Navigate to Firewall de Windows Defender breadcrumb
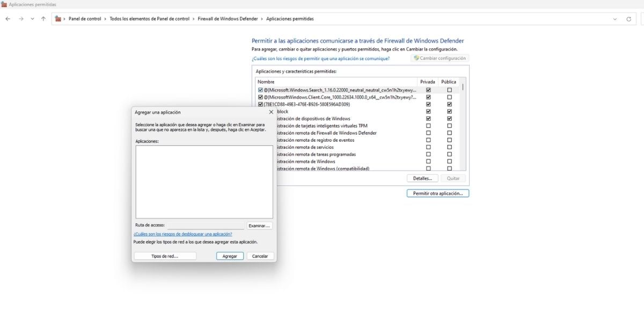Viewport: 644px width, 322px height. pyautogui.click(x=228, y=19)
